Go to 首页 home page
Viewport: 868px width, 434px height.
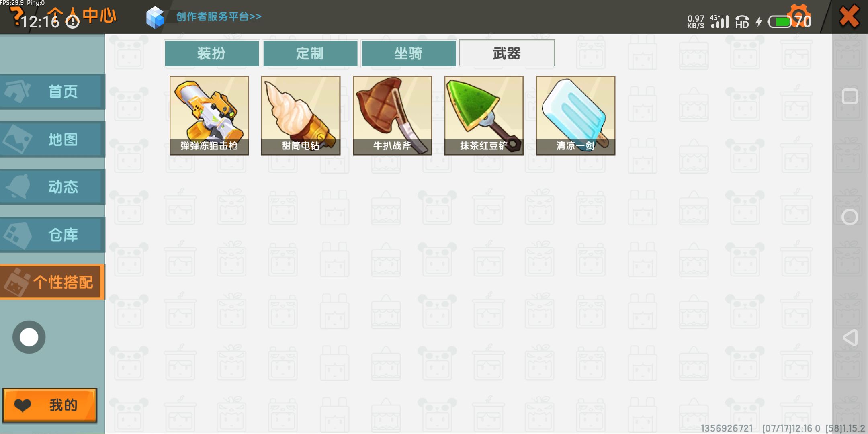pos(52,92)
